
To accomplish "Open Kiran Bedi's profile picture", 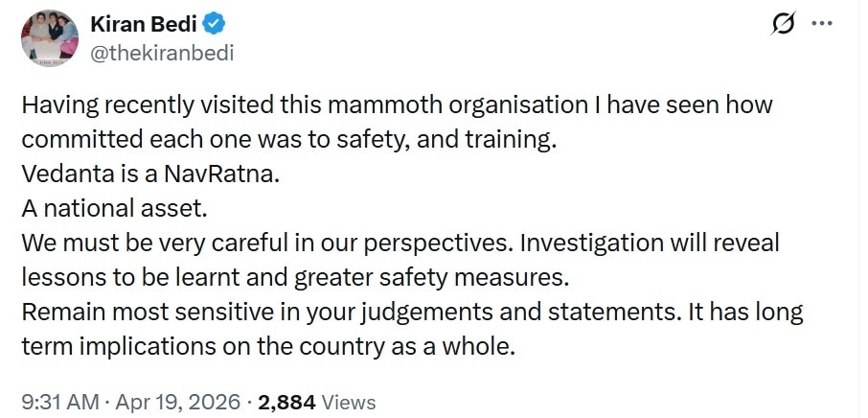I will 48,38.
